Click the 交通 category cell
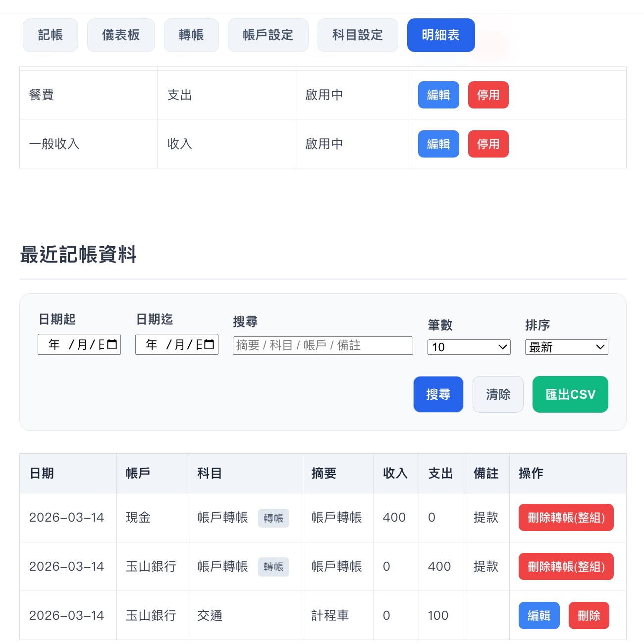Image resolution: width=644 pixels, height=644 pixels. pyautogui.click(x=245, y=615)
